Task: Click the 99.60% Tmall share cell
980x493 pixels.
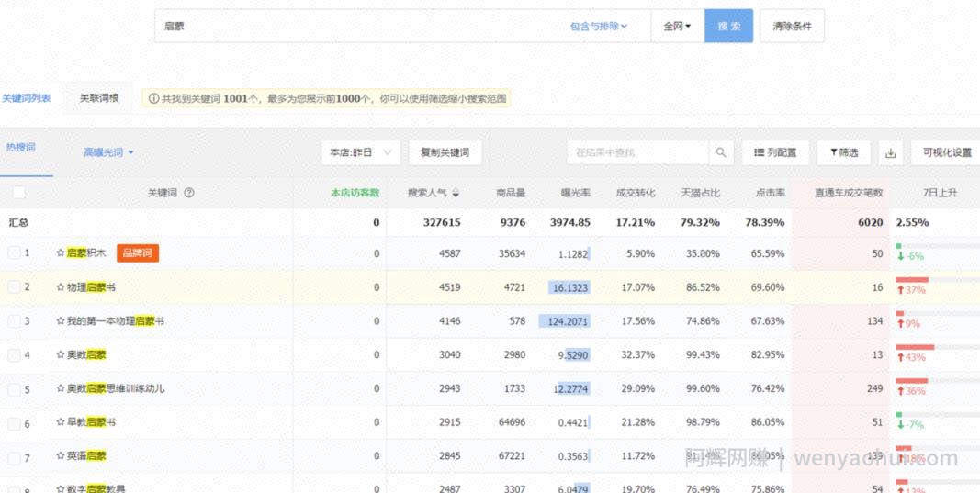Action: point(704,388)
